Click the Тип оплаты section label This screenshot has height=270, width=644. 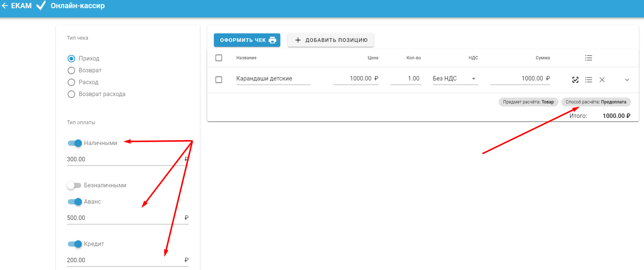81,122
